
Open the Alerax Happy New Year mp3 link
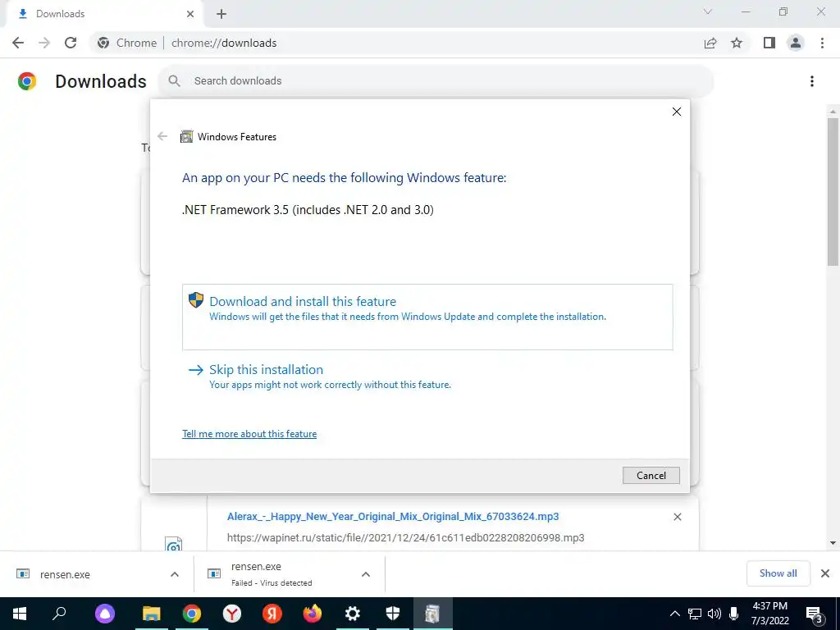click(393, 517)
